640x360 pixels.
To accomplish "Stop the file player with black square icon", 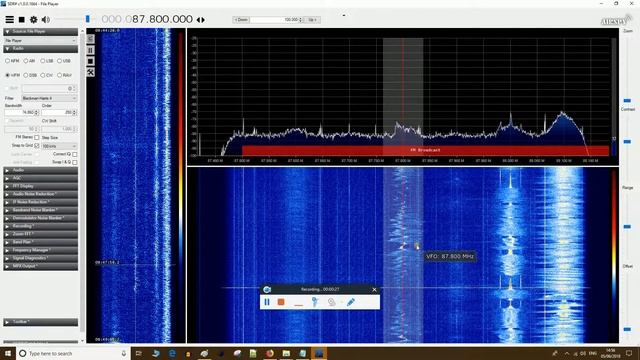I will click(90, 61).
